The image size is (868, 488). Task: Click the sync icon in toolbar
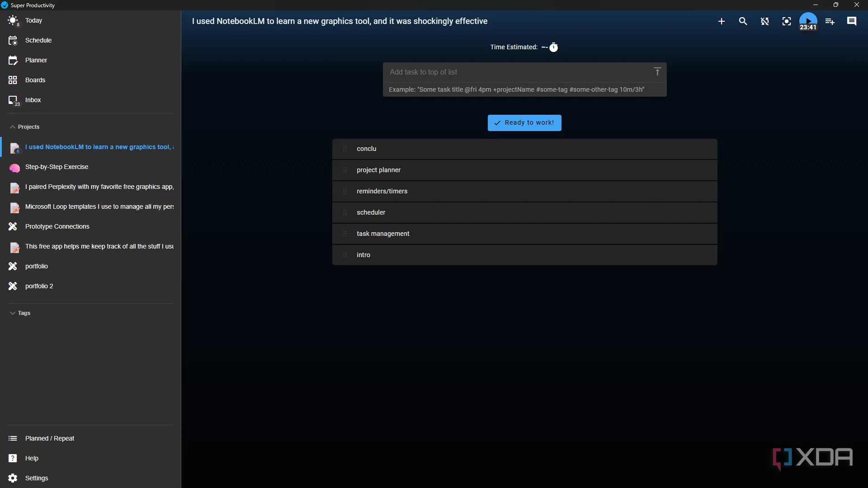764,21
